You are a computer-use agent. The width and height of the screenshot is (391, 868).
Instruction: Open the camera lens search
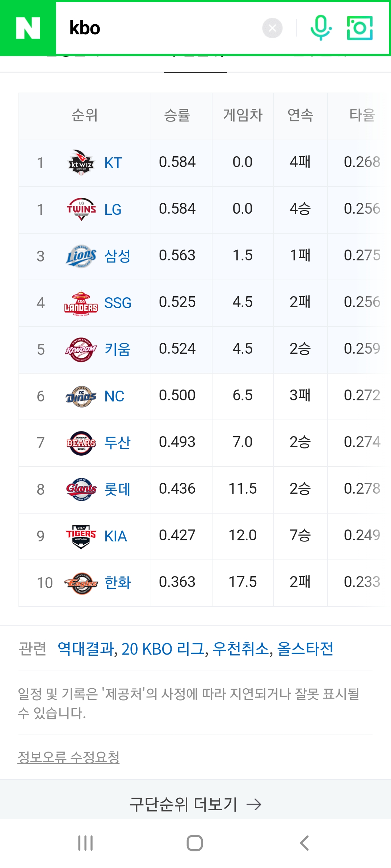(360, 28)
